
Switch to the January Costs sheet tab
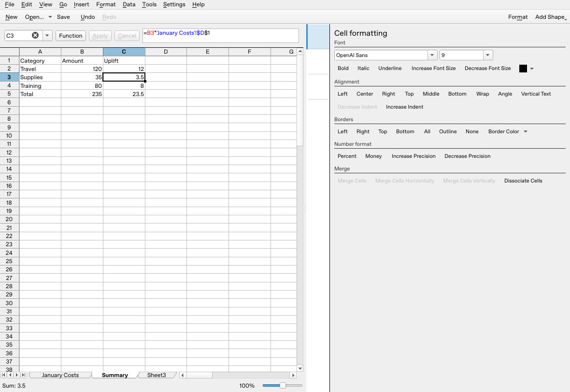pos(60,375)
